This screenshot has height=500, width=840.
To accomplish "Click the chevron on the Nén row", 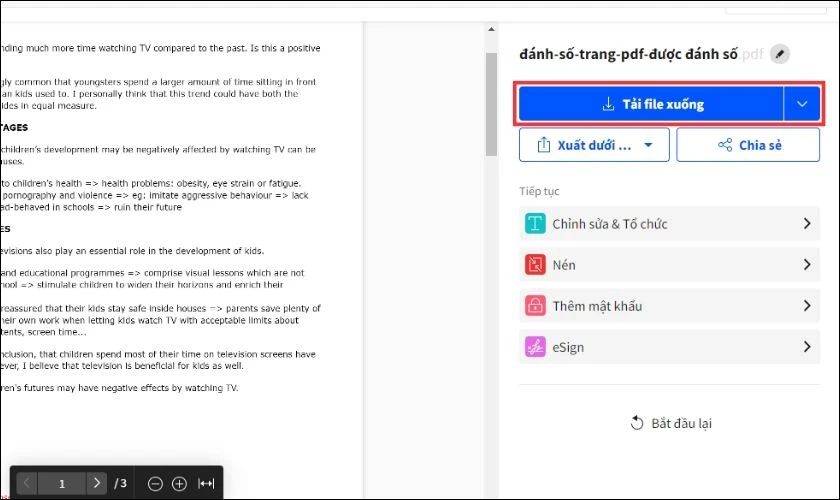I will coord(807,265).
